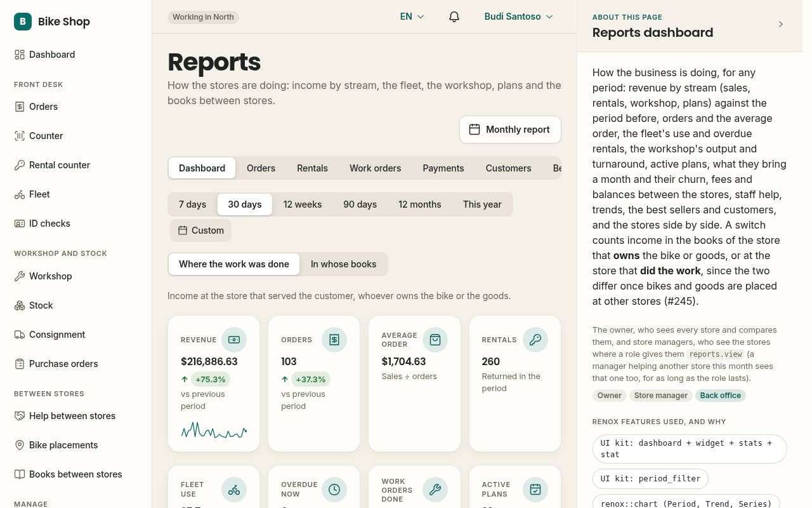Select the 90 days period
The width and height of the screenshot is (812, 508).
click(360, 204)
